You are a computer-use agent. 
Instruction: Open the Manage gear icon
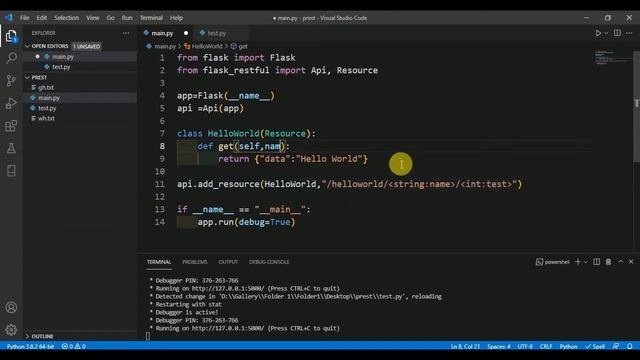pos(11,329)
